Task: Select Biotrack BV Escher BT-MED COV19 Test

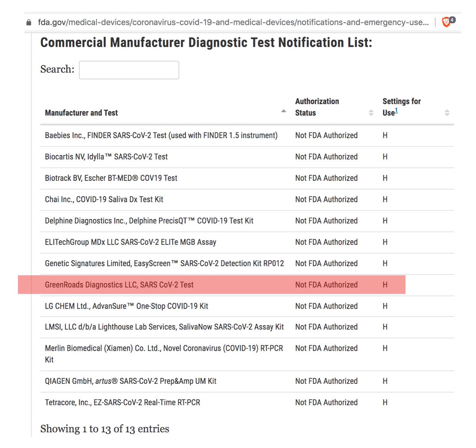Action: 111,178
